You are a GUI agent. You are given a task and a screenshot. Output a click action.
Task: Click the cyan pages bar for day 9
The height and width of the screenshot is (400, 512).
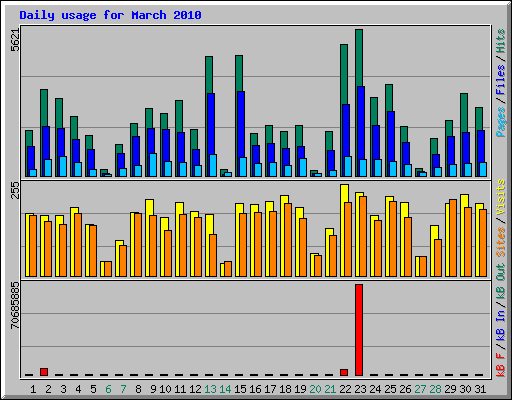(153, 165)
